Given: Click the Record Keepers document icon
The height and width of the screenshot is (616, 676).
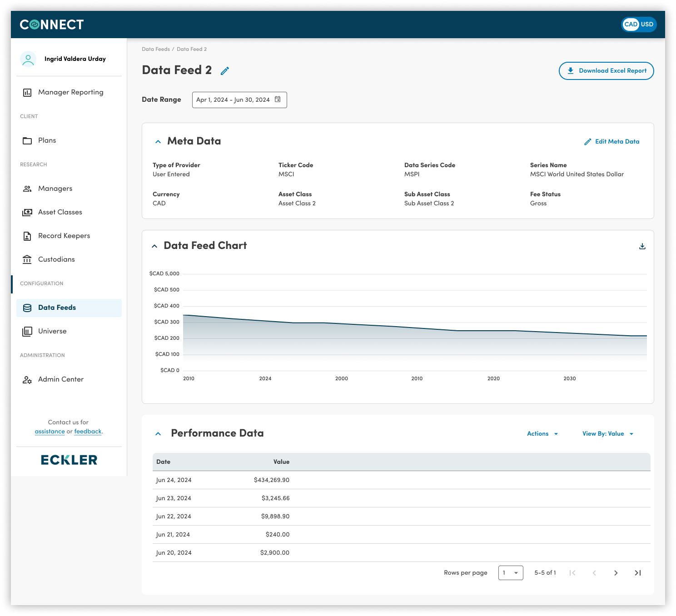Looking at the screenshot, I should [27, 236].
